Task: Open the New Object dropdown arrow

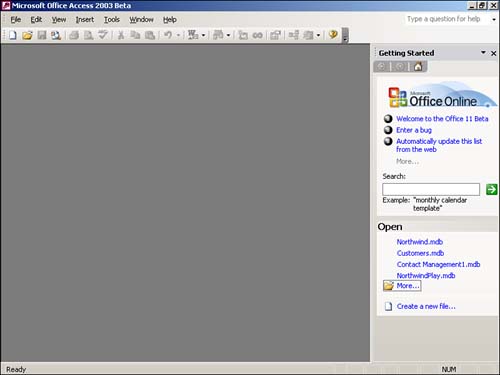Action: (319, 35)
